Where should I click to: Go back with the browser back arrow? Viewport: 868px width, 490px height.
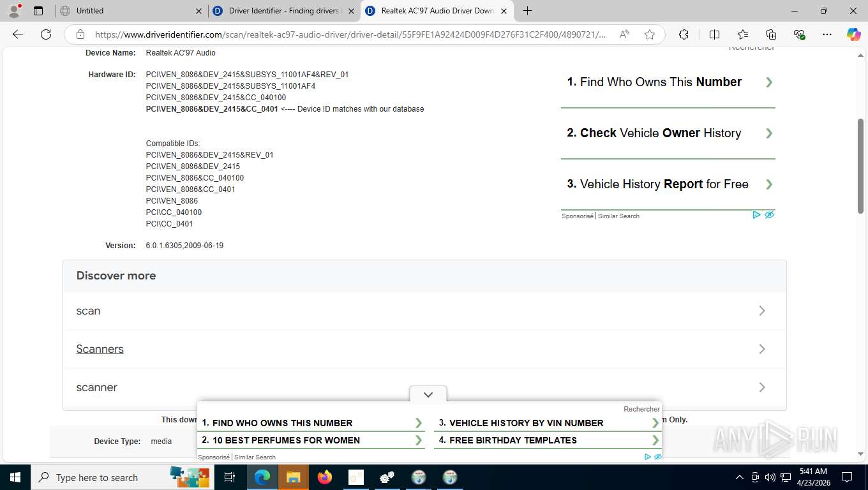(x=18, y=34)
